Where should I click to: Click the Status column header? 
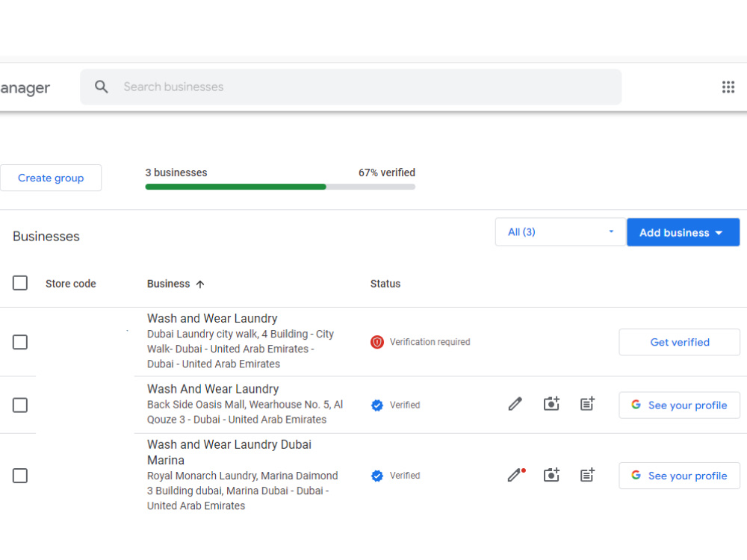point(385,284)
